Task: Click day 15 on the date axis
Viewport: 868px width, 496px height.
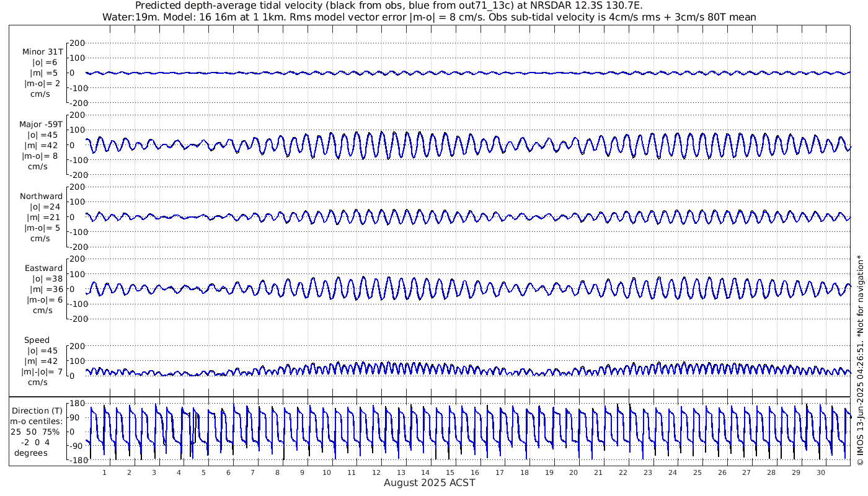Action: click(450, 472)
